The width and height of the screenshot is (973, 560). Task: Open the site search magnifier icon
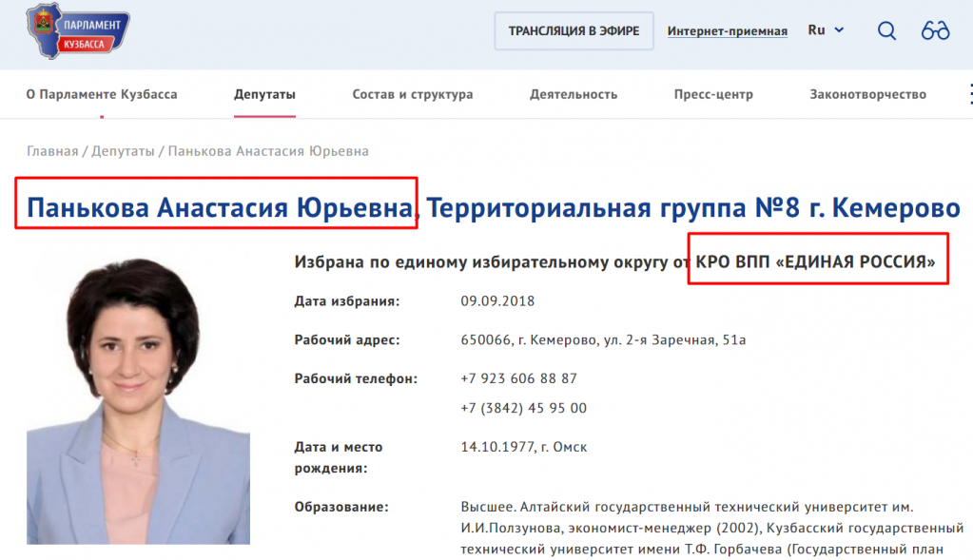[886, 30]
